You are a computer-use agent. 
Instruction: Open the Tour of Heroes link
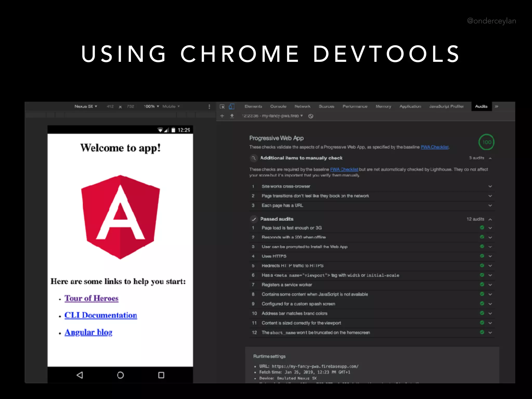coord(91,298)
